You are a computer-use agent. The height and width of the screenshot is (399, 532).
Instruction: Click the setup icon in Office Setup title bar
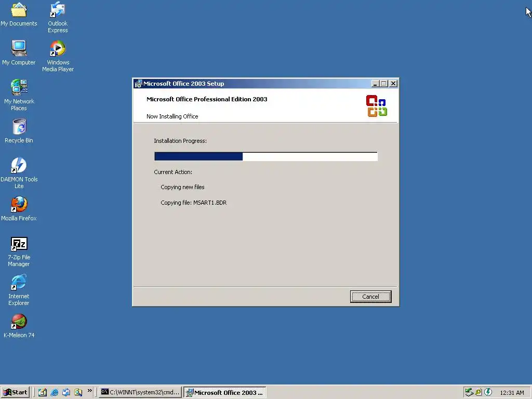[x=138, y=84]
